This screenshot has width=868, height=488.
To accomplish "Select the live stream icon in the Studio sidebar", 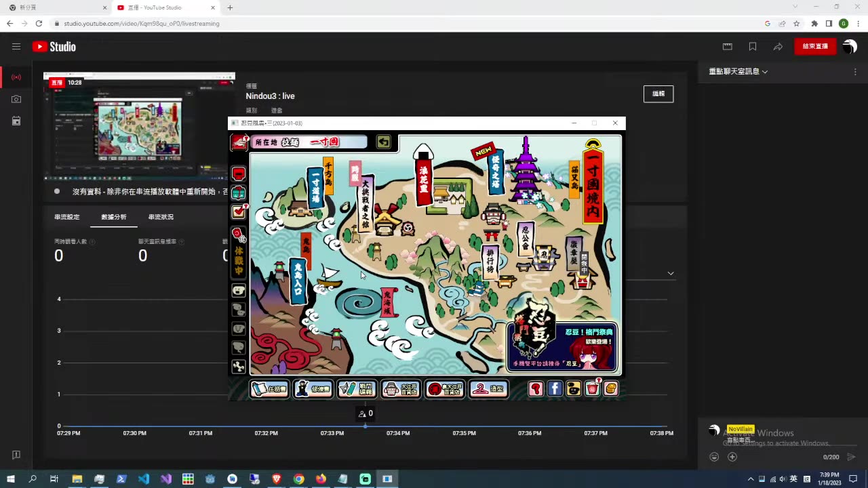I will (16, 77).
